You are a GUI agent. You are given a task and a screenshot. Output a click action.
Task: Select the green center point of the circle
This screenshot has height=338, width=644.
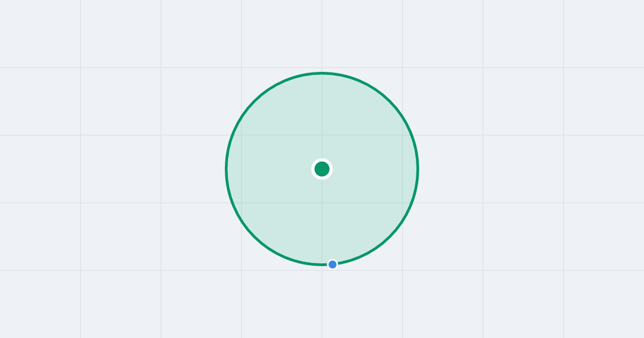322,169
